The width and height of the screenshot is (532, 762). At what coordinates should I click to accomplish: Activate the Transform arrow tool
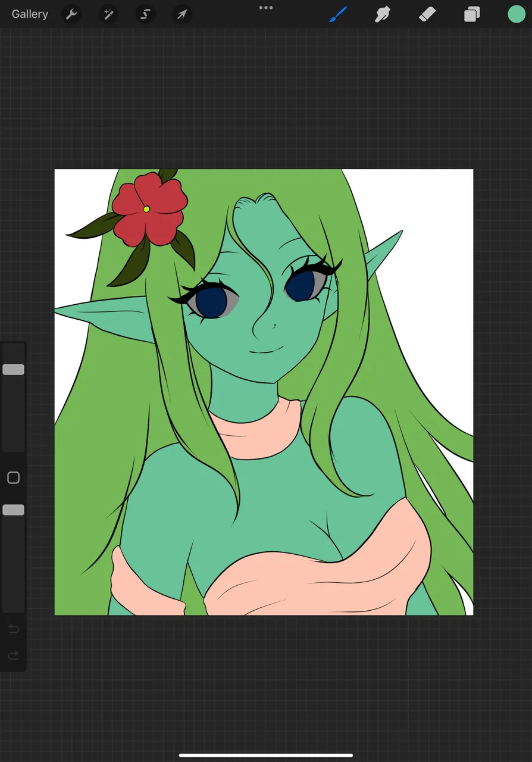(x=182, y=14)
